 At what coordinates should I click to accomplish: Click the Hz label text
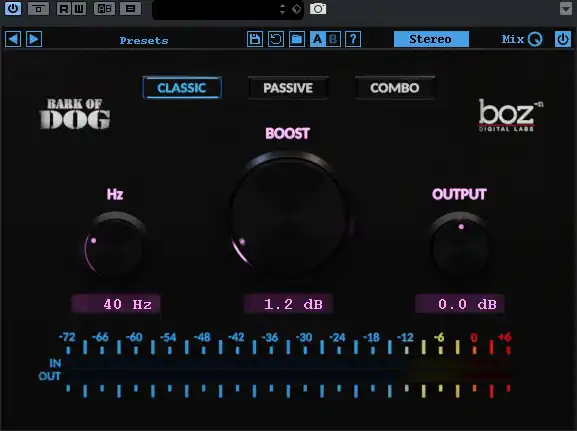[x=115, y=194]
